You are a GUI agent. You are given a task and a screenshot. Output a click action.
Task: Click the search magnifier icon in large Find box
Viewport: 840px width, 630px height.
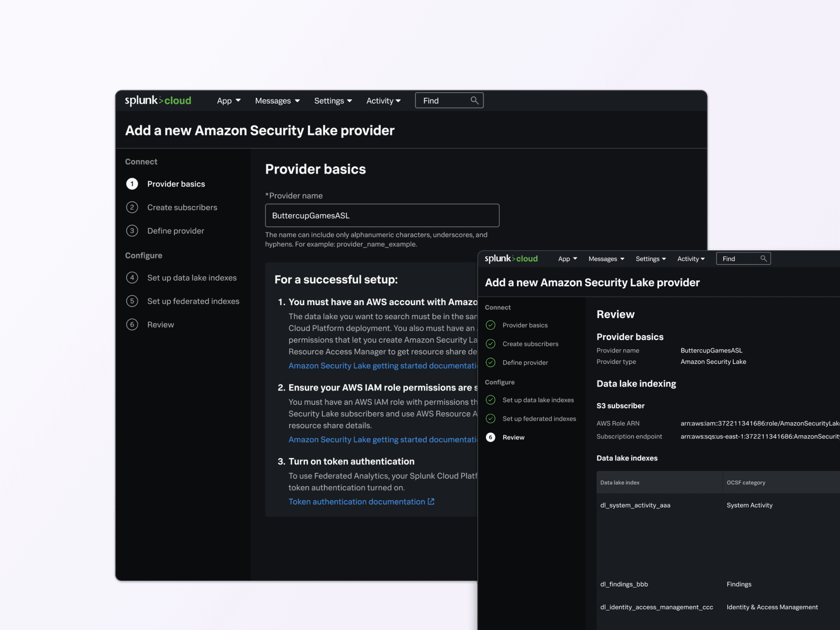point(474,100)
